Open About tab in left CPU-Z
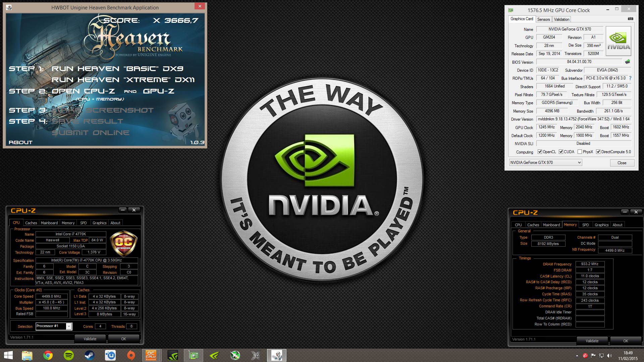 pos(115,223)
